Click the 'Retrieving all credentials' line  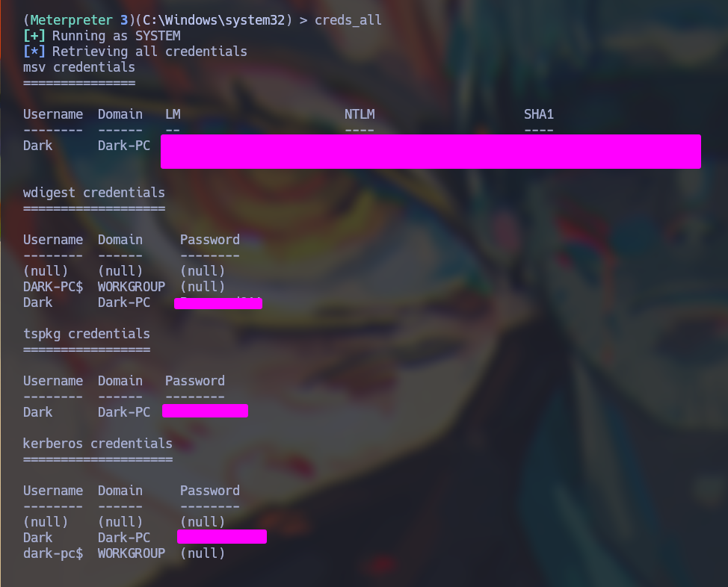click(149, 52)
